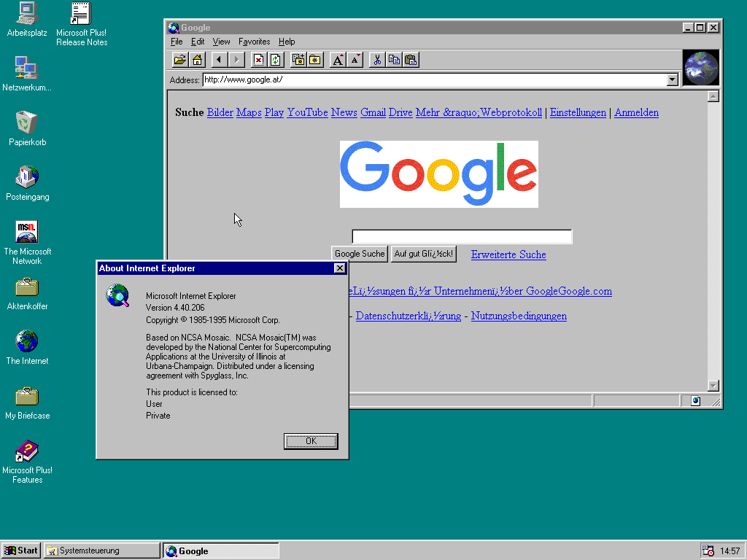Viewport: 747px width, 560px height.
Task: Open the File menu
Action: (177, 42)
